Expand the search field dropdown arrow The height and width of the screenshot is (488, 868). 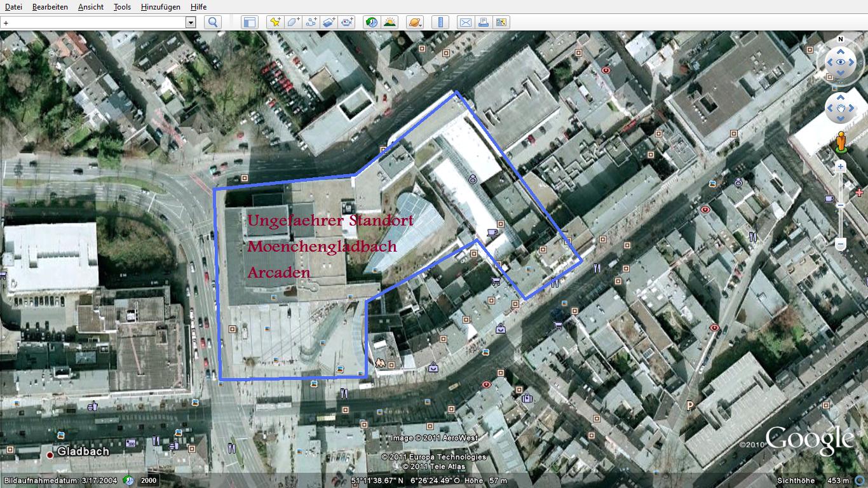190,22
